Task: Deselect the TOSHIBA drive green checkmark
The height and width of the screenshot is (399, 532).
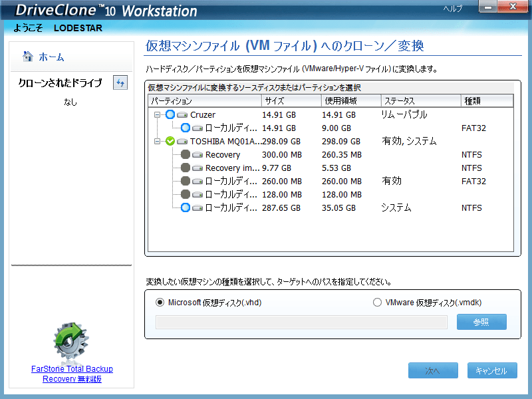Action: point(170,141)
